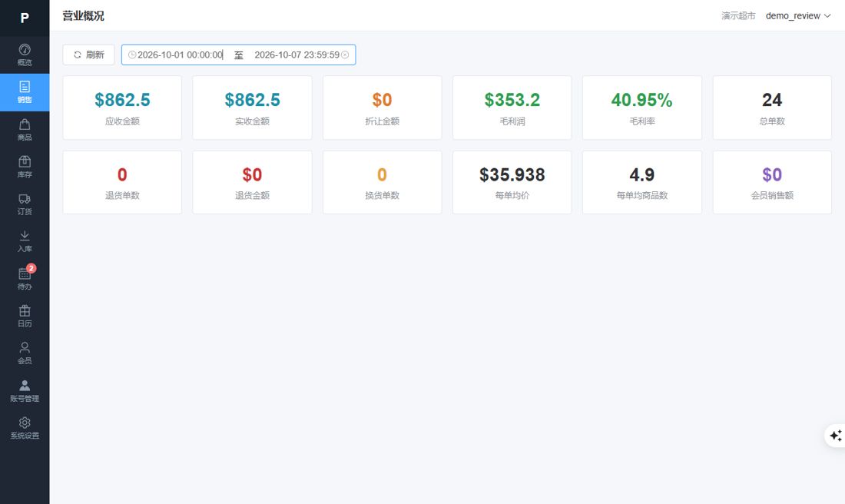Click the floating AI sparkle button
This screenshot has height=504, width=845.
(835, 436)
